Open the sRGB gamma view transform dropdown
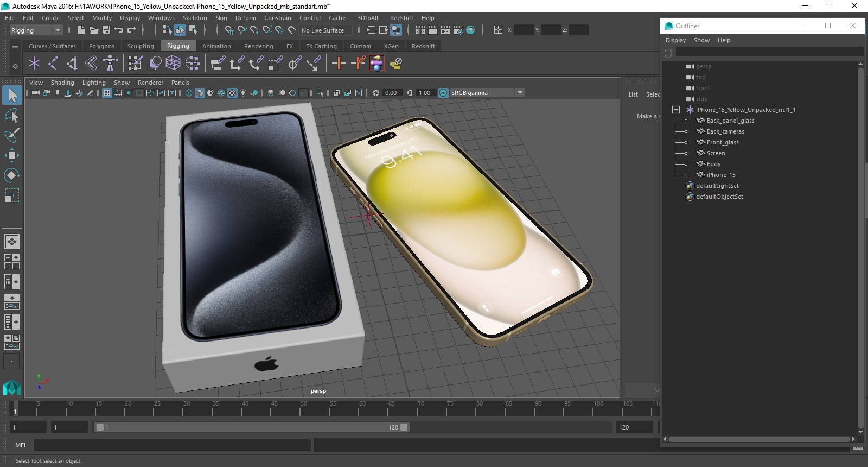The height and width of the screenshot is (467, 868). tap(487, 93)
